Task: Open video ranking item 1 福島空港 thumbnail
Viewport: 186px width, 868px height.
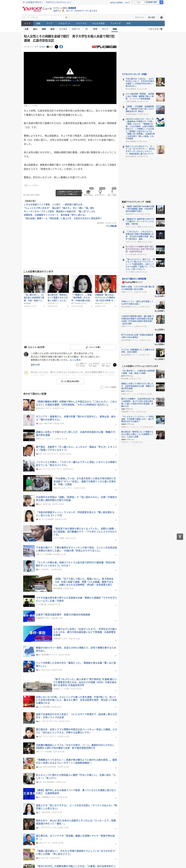Action: [160, 210]
